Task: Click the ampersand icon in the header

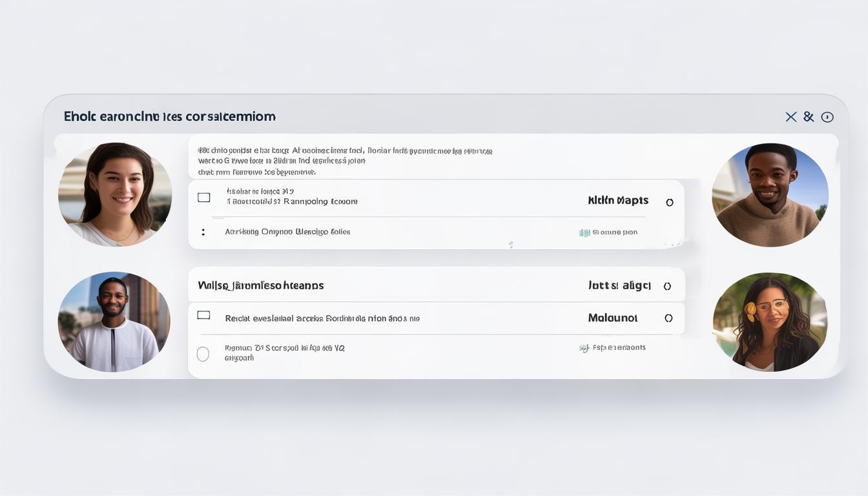Action: (809, 117)
